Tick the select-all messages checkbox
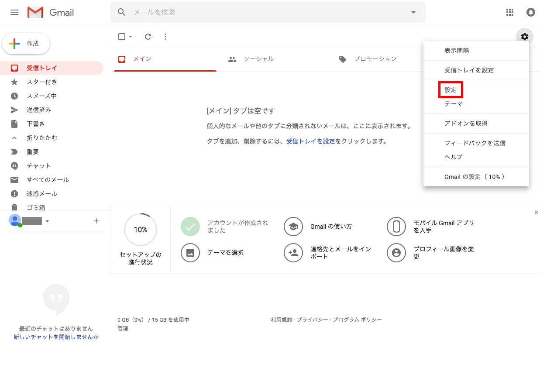The width and height of the screenshot is (540, 392). coord(122,37)
